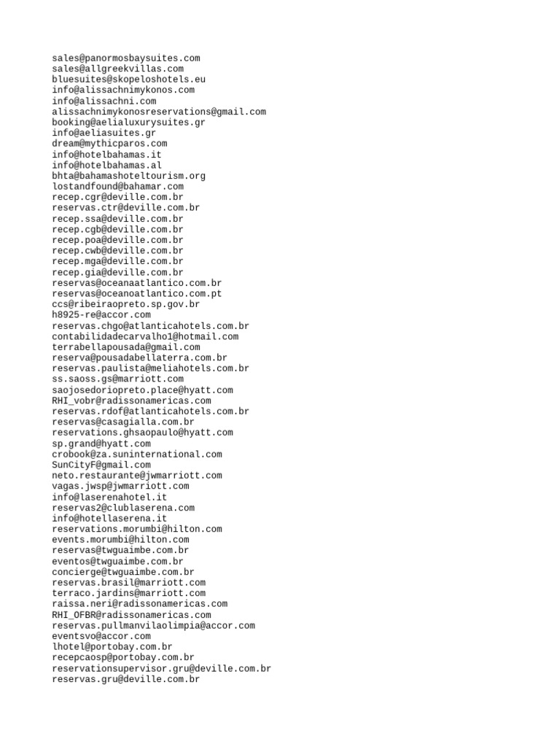The height and width of the screenshot is (747, 560).
Task: Click the SunCityF@gmail.com address
Action: click(x=101, y=465)
